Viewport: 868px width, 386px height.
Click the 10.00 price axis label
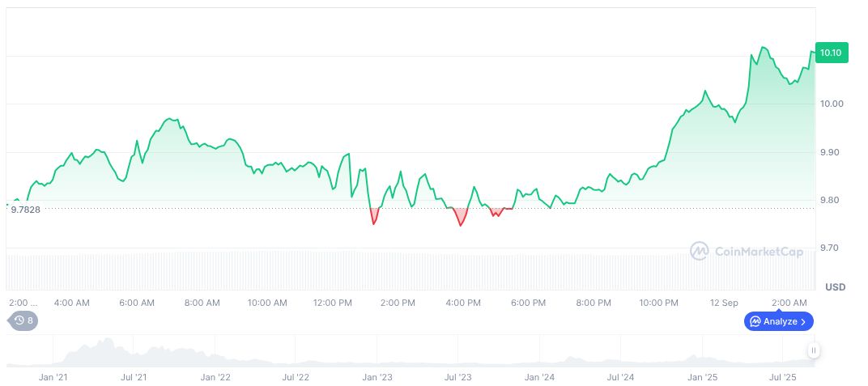point(831,104)
